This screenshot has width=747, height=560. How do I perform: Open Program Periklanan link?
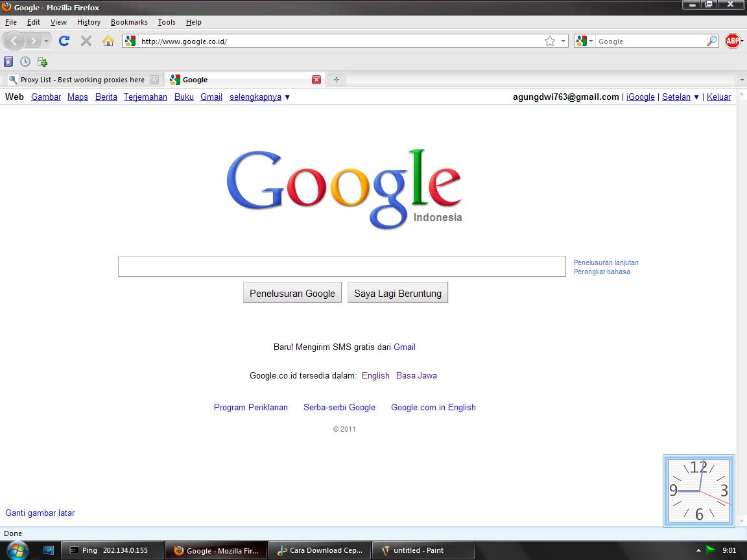tap(250, 407)
